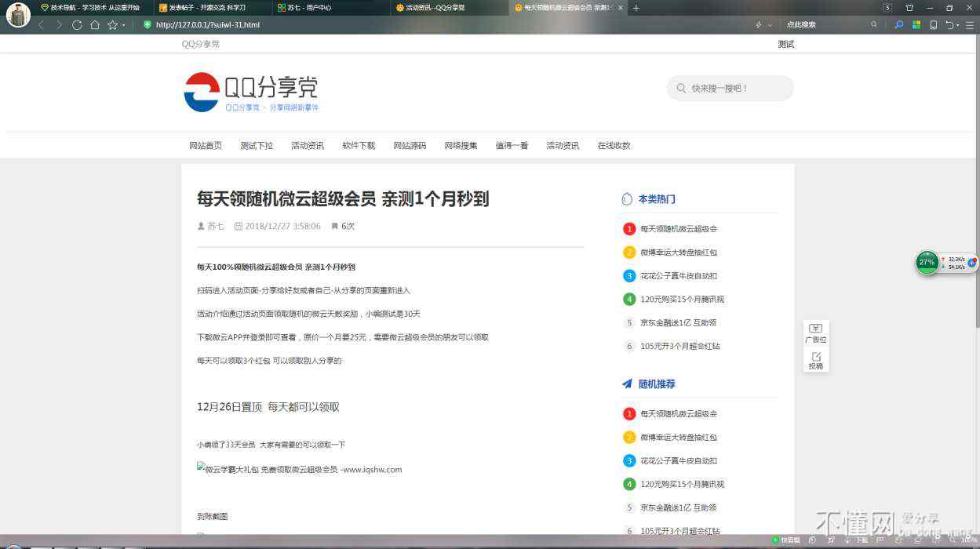Open 105元开3个月超会红钻 in the 本类热门 list
Screen dimensions: 980x549
click(x=680, y=347)
